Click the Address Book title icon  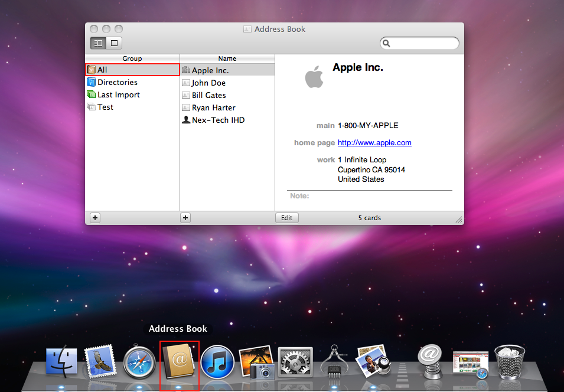pyautogui.click(x=247, y=29)
